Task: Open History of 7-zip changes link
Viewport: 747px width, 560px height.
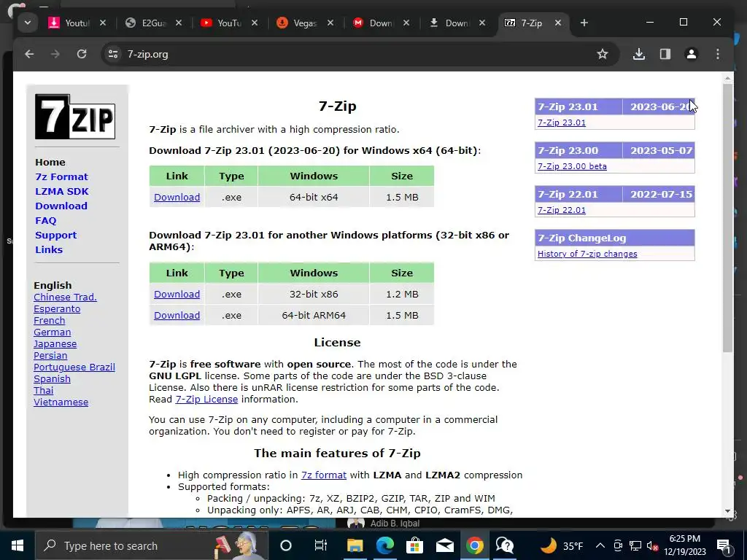Action: pyautogui.click(x=587, y=254)
